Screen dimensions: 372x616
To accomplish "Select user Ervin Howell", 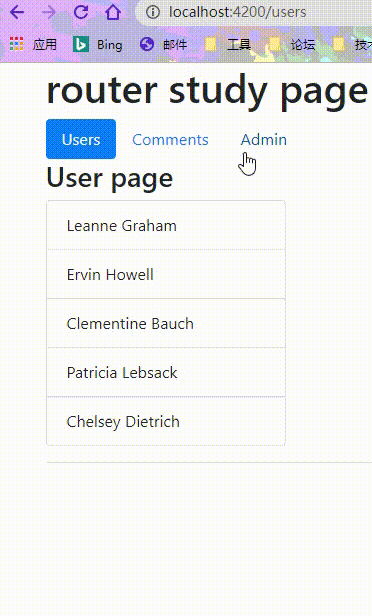I will pos(166,274).
